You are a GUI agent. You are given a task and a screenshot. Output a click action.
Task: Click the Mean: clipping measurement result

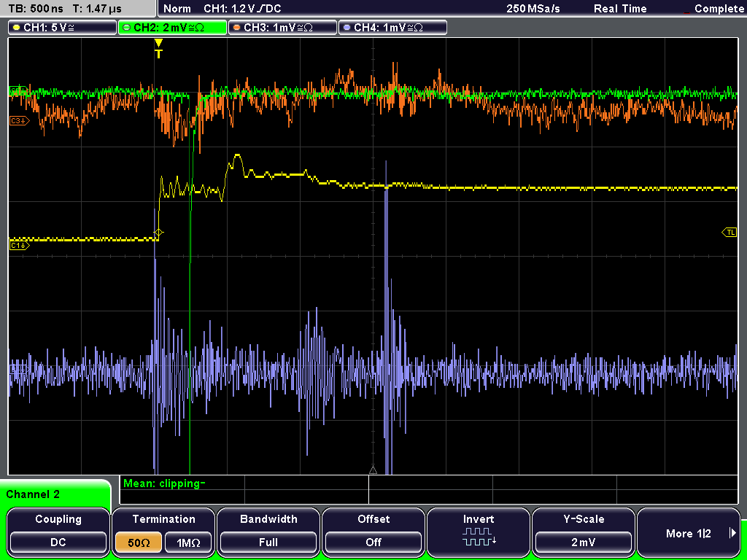click(x=164, y=483)
